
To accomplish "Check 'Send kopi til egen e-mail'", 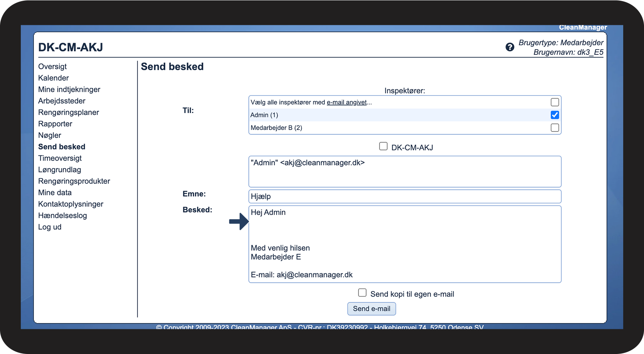I will point(362,293).
